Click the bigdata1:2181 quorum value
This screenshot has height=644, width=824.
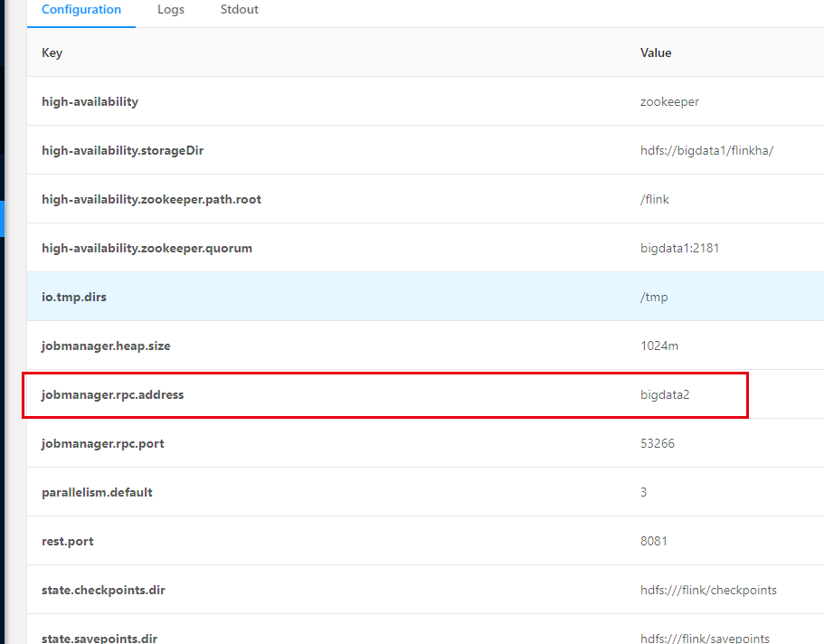(679, 249)
